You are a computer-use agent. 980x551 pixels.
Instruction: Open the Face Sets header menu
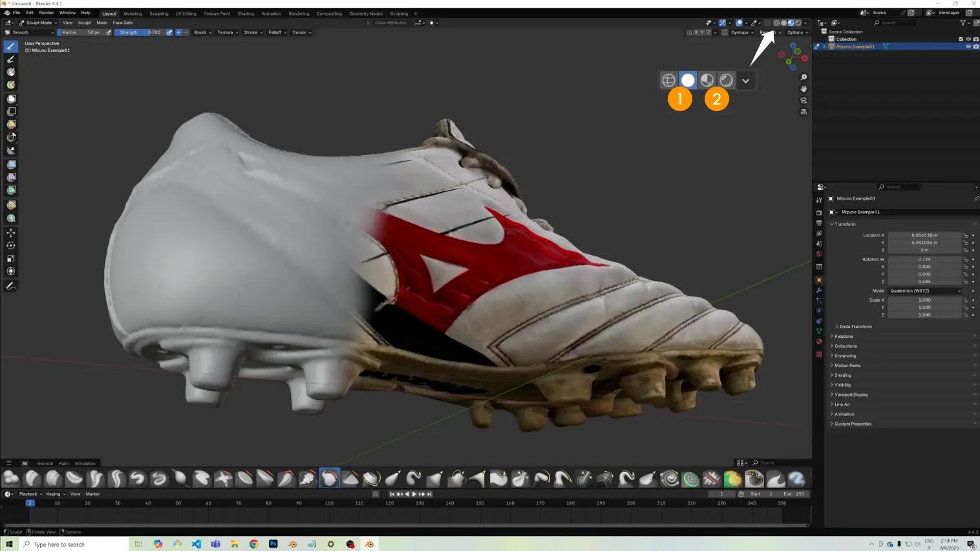coord(122,23)
